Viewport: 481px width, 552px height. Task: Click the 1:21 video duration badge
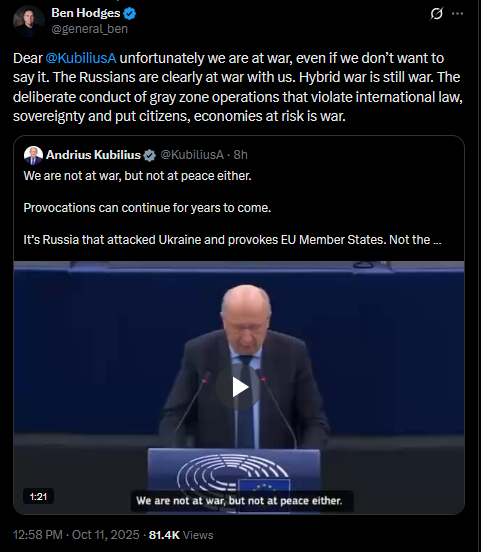[x=38, y=497]
